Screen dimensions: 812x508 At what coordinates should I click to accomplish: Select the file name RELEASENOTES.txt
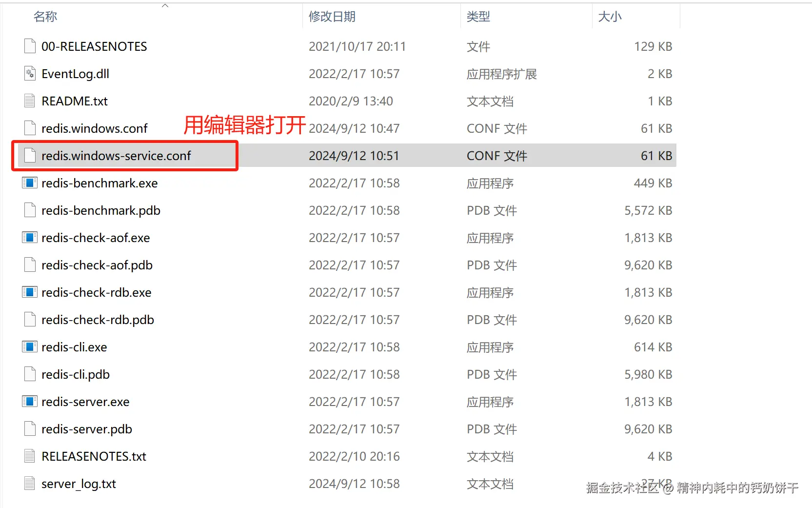pos(94,456)
